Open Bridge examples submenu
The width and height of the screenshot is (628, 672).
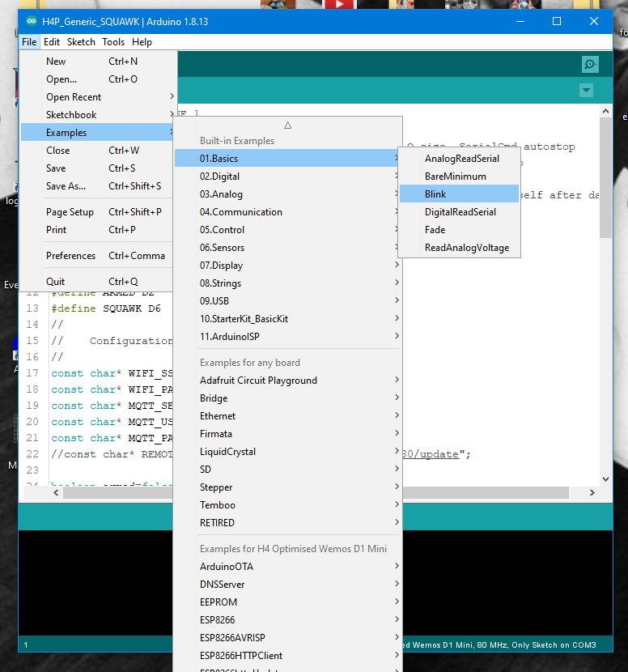click(x=288, y=398)
